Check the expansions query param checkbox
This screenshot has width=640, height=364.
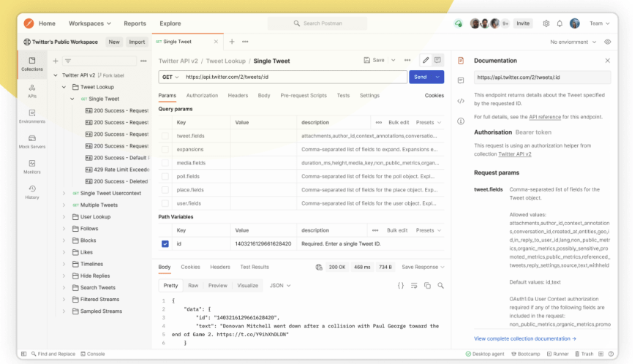coord(165,149)
